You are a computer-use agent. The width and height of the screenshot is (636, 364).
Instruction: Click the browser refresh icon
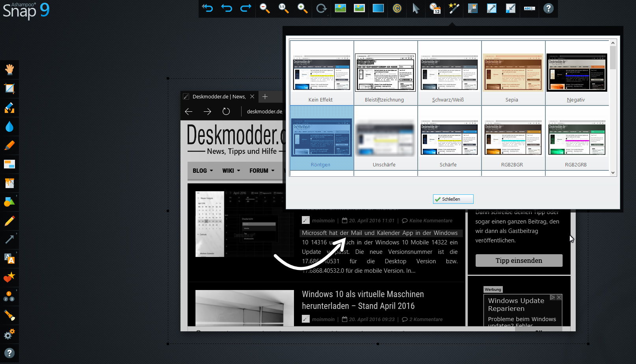point(226,112)
